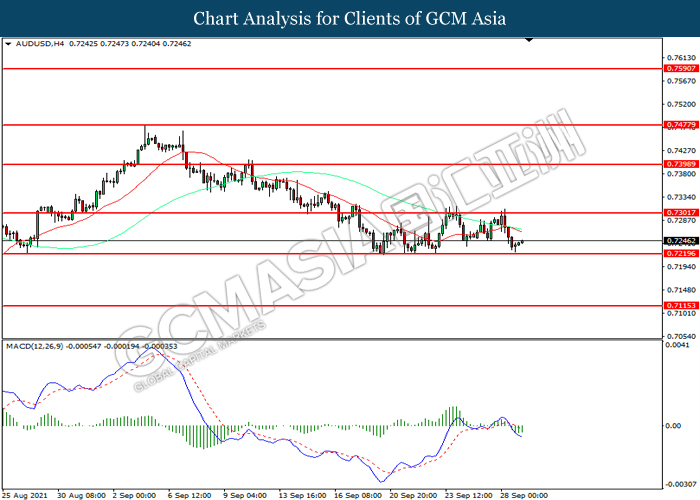Select the 0.73989 resistance price label
Screen dimensions: 700x500
[681, 164]
